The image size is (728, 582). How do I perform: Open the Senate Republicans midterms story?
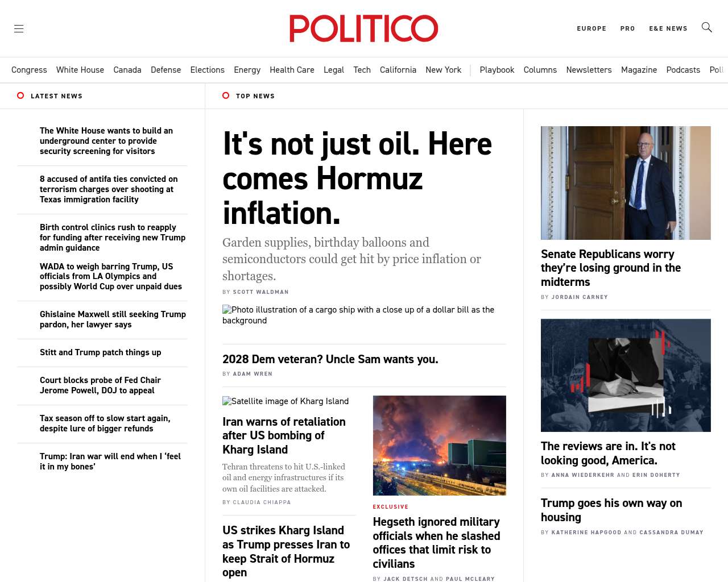(x=611, y=268)
